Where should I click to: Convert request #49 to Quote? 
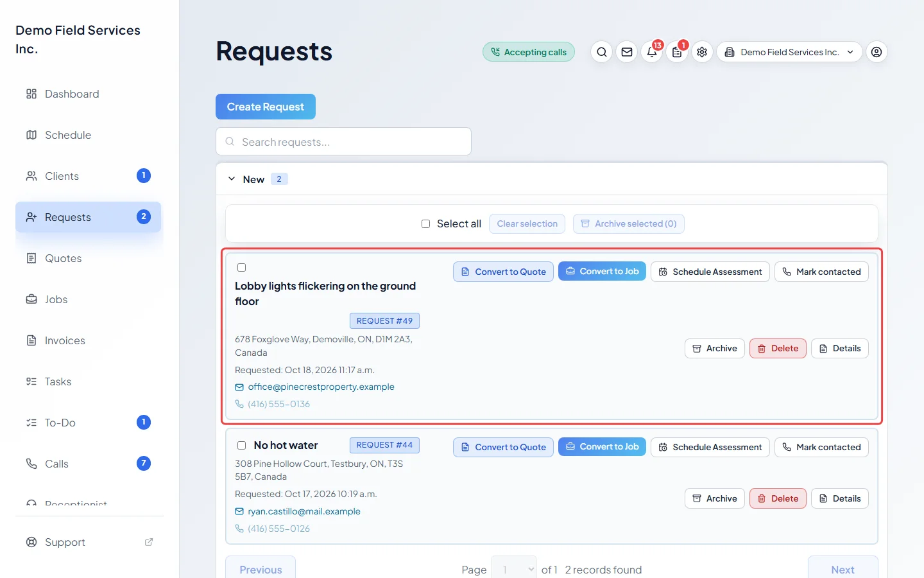503,272
